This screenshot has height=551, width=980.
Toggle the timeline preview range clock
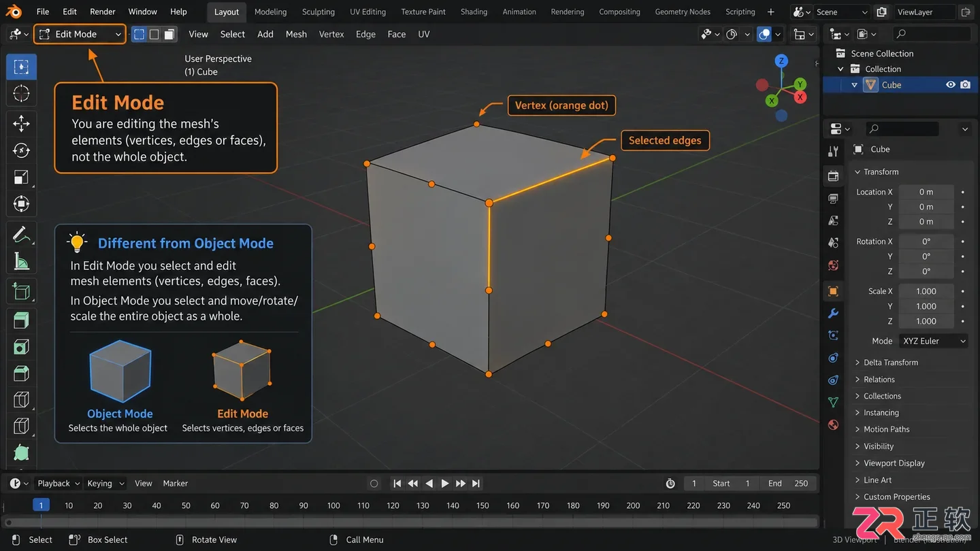tap(670, 484)
